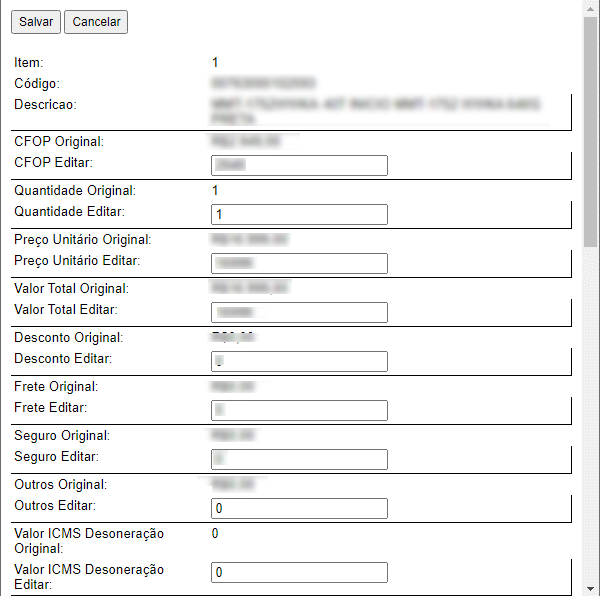Click the scrollbar up arrow

(591, 8)
